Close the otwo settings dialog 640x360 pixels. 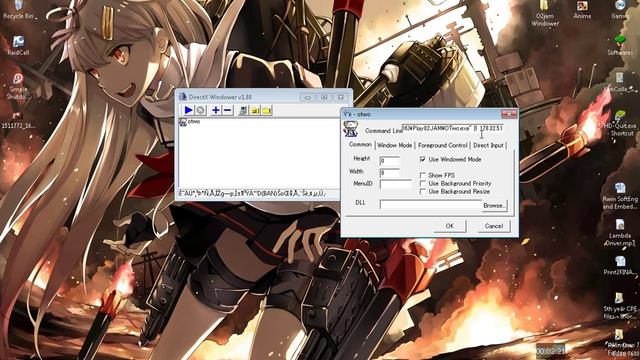[509, 114]
